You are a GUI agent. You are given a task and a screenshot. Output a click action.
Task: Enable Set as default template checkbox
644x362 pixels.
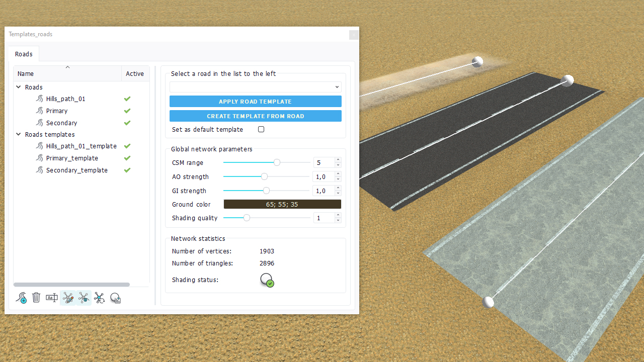pos(261,129)
